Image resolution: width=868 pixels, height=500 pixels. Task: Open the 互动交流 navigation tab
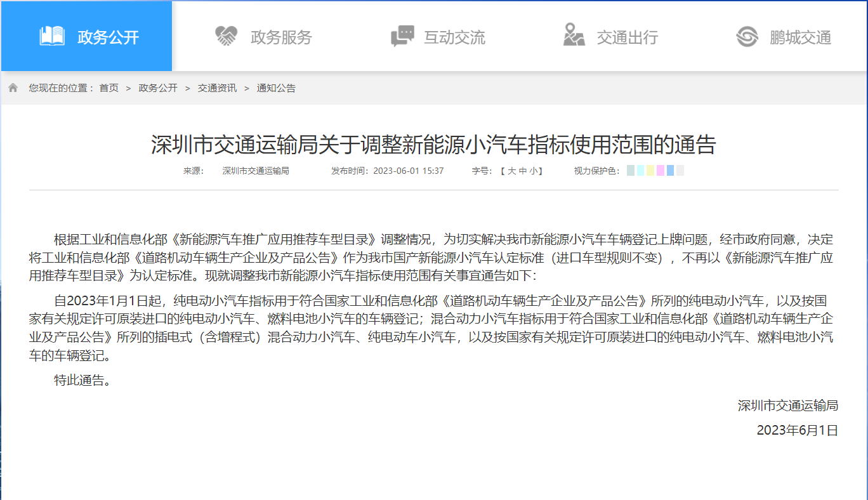454,37
